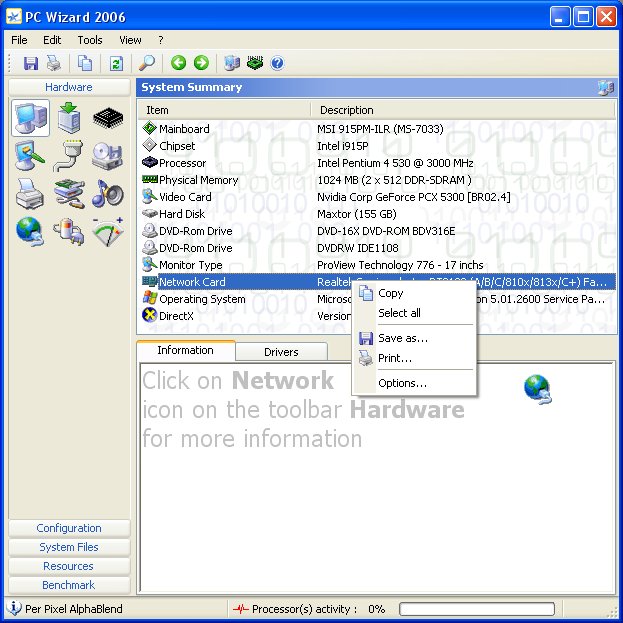The image size is (623, 623).
Task: Choose Copy in context menu
Action: 414,293
